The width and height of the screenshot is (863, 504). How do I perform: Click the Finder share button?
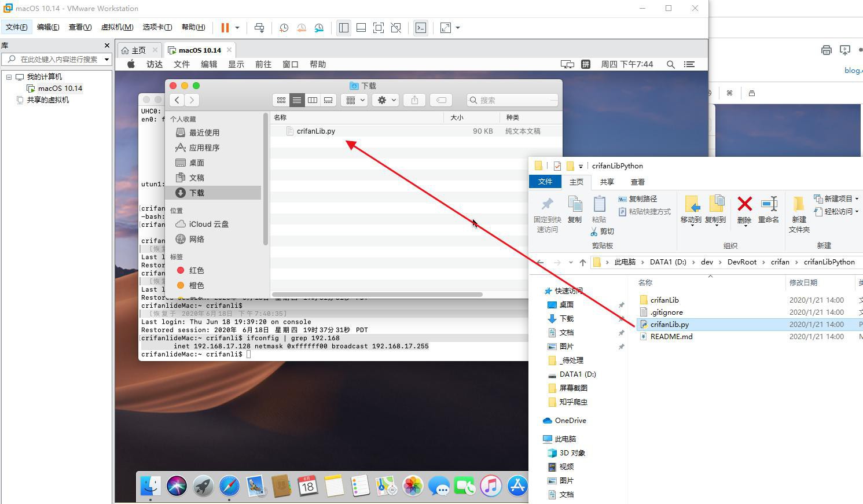click(414, 100)
